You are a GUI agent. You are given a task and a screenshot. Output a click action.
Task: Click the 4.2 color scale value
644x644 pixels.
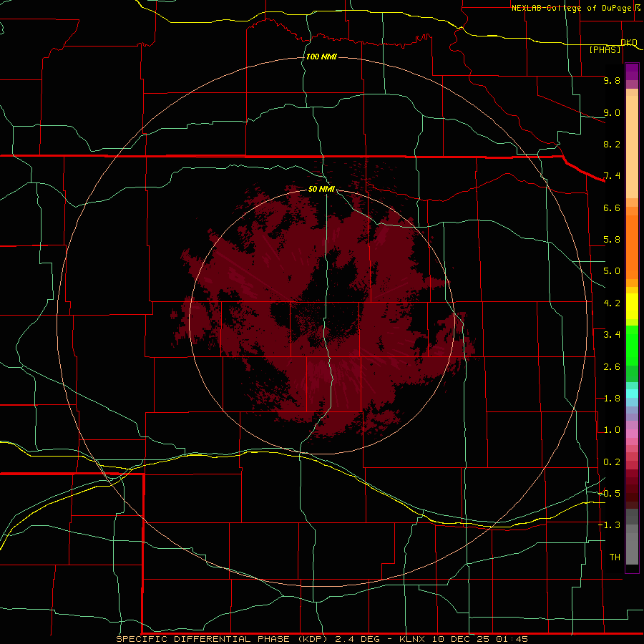point(612,303)
